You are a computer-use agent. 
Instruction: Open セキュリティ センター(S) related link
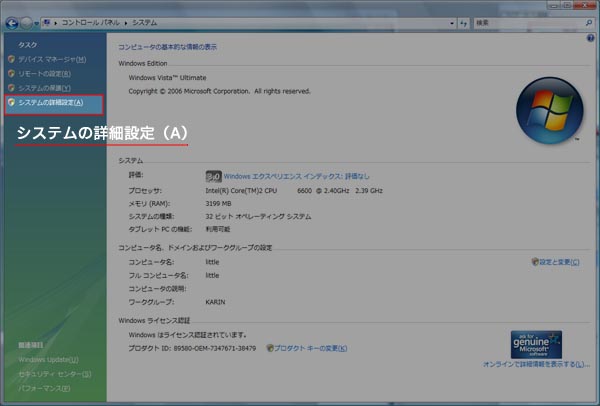(55, 374)
